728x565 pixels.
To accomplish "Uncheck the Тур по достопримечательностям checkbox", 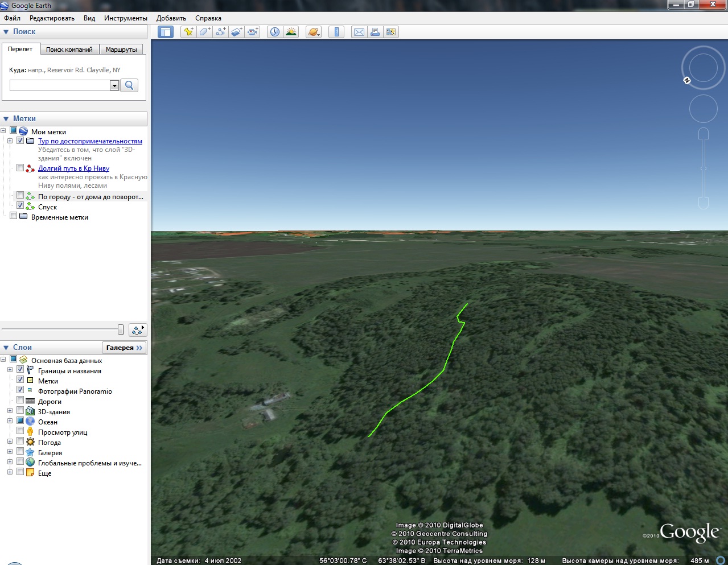I will click(x=20, y=141).
